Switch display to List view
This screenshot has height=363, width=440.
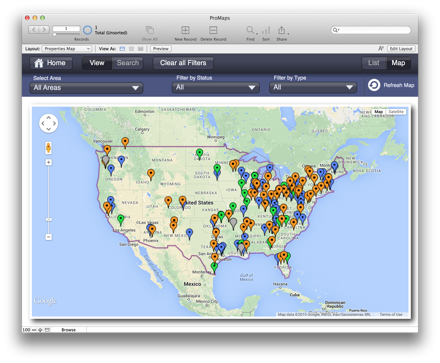coord(374,63)
